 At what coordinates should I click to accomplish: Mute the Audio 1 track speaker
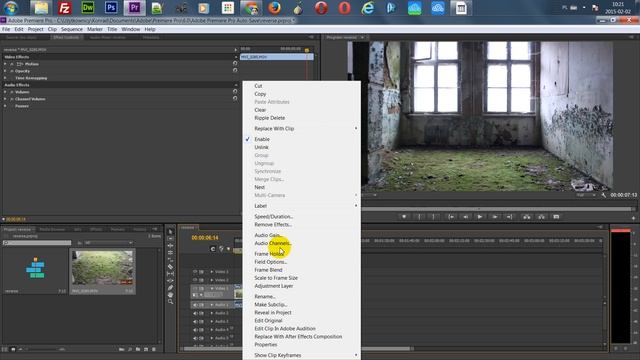point(195,305)
